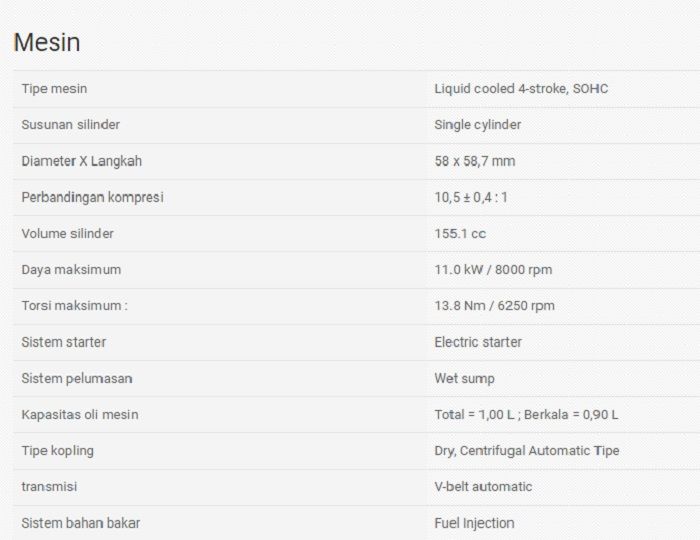Click the Perbandingan kompresi label

pyautogui.click(x=92, y=197)
